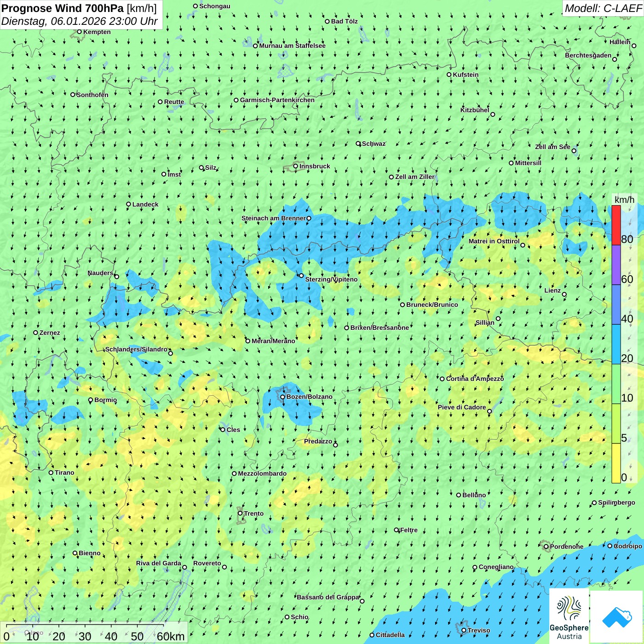Click the Riva del Garda city marker

(184, 567)
